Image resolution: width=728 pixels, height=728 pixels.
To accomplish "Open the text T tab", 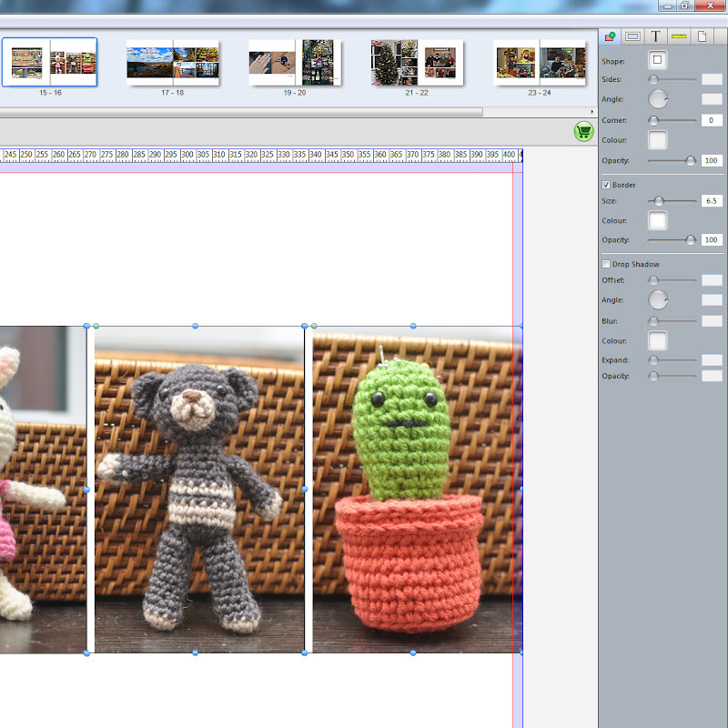I will [x=655, y=36].
